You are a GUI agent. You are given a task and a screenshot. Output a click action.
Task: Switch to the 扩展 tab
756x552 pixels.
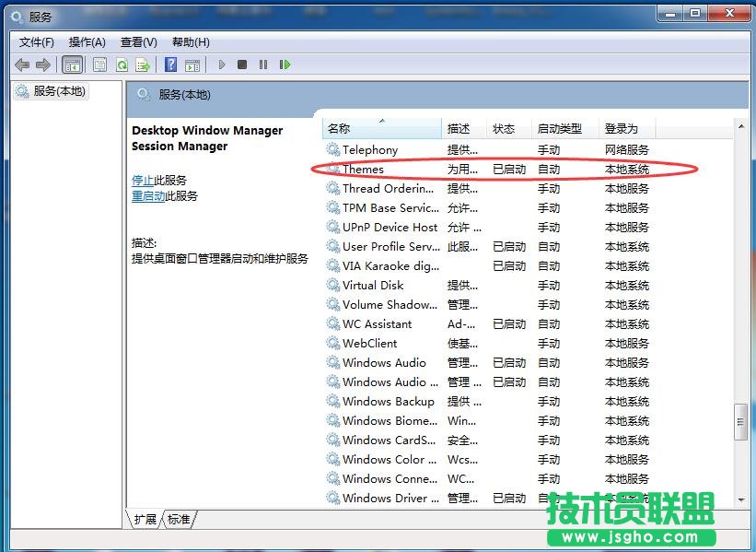145,520
